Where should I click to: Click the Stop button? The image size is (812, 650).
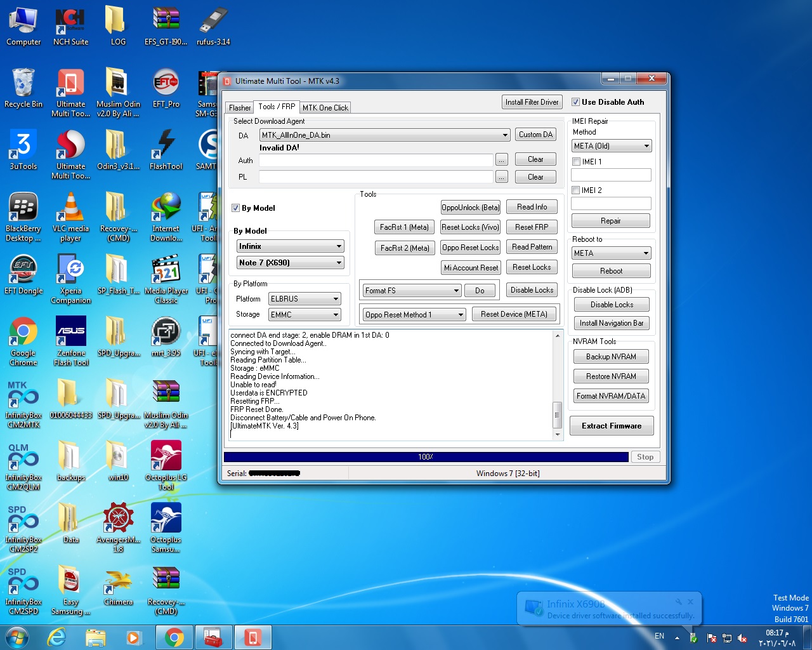coord(645,457)
